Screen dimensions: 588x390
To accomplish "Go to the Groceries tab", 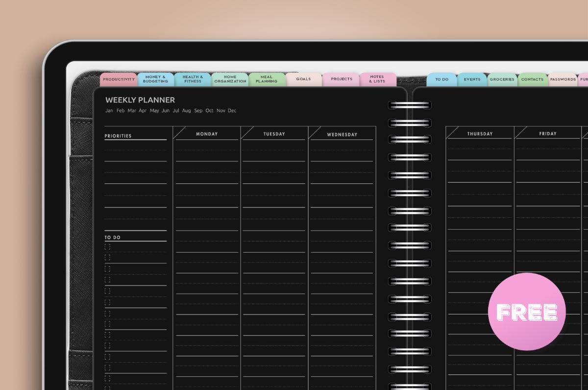I will (x=502, y=79).
